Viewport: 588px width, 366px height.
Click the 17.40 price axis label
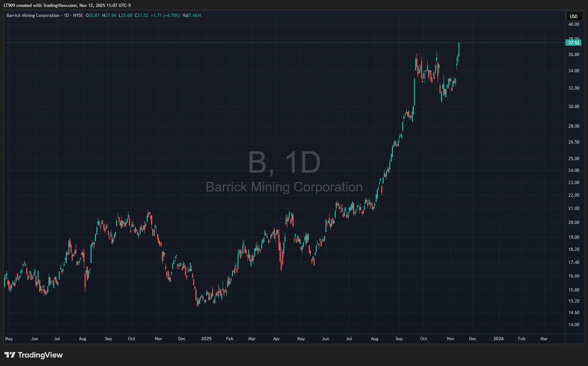click(x=574, y=262)
